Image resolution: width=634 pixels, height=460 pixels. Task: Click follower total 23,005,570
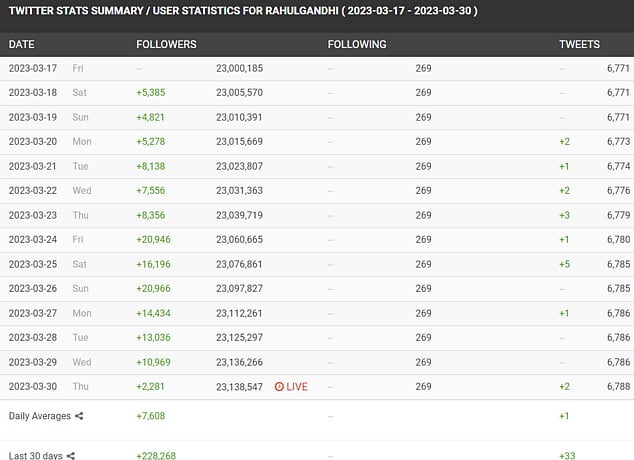tap(239, 93)
